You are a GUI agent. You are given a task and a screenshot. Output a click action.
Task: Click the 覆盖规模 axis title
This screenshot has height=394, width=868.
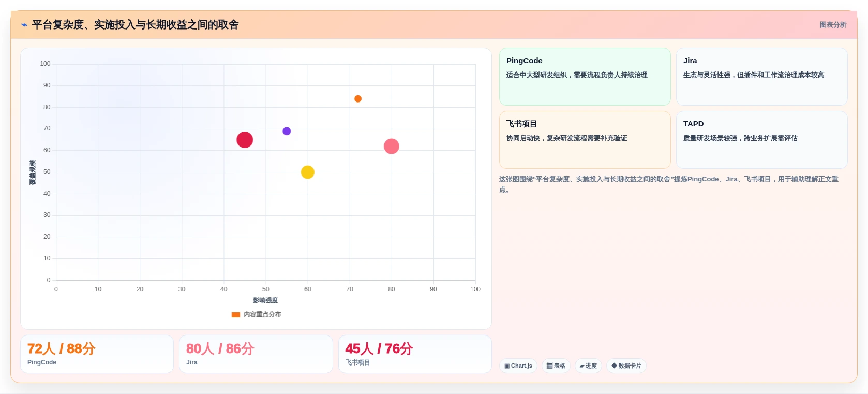pyautogui.click(x=33, y=172)
